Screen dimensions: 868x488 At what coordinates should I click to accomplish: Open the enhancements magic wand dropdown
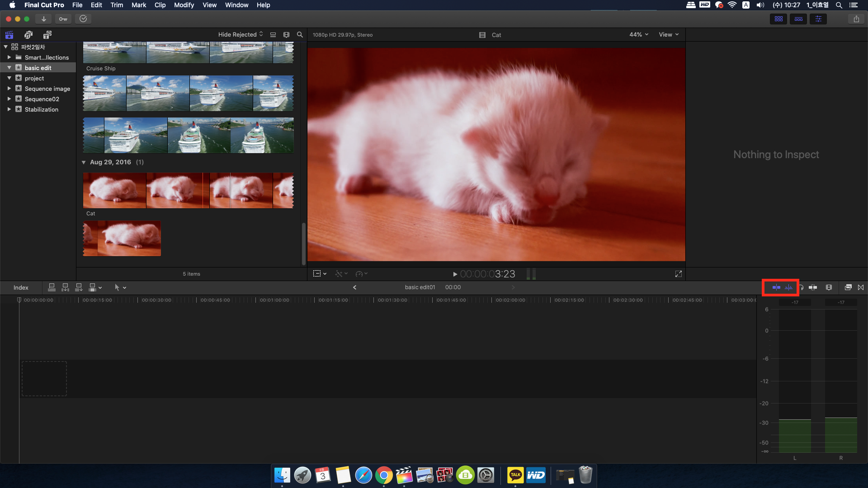coord(341,274)
